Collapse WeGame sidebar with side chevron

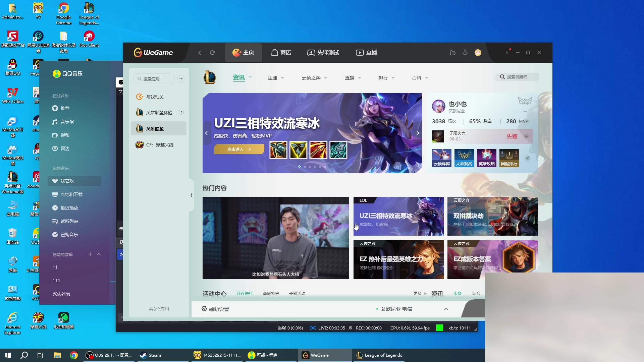192,195
